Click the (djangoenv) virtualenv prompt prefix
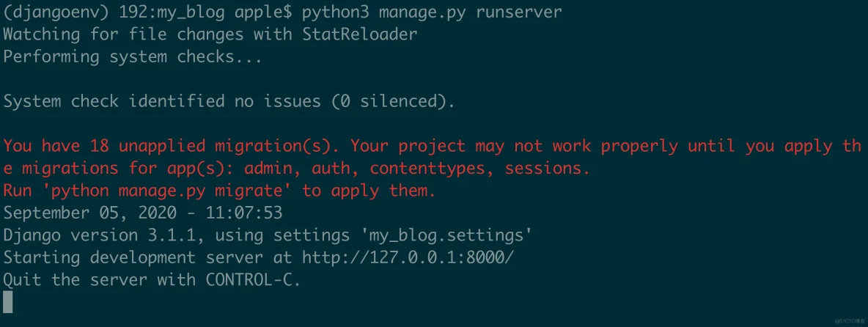The height and width of the screenshot is (327, 868). click(x=56, y=12)
